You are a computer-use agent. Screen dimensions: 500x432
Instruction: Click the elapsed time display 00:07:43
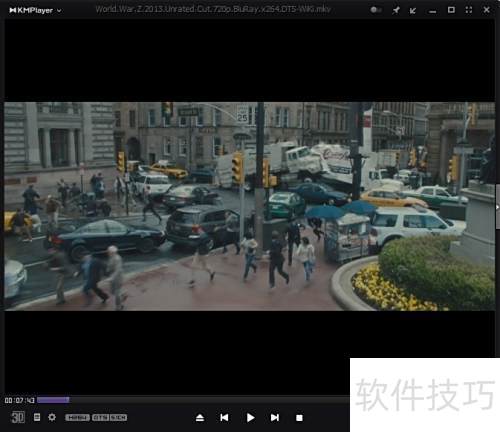pos(20,400)
